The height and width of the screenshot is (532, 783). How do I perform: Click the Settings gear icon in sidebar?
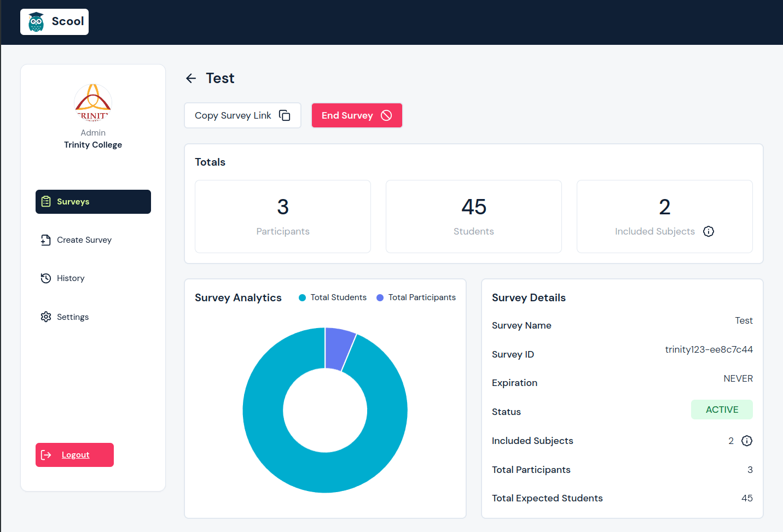tap(46, 317)
